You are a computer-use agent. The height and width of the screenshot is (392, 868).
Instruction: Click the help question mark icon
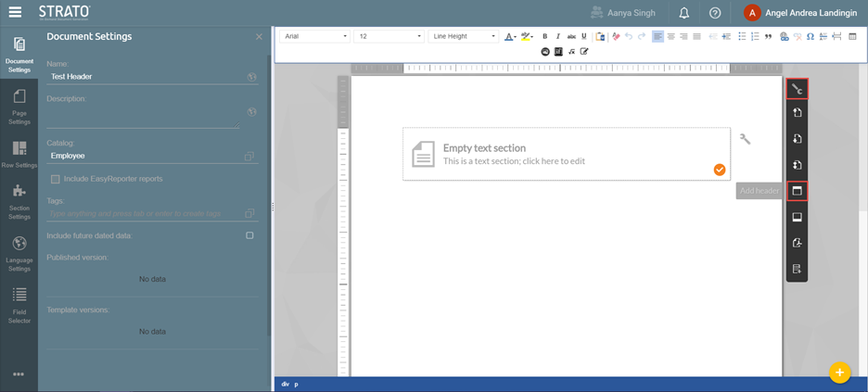[715, 13]
